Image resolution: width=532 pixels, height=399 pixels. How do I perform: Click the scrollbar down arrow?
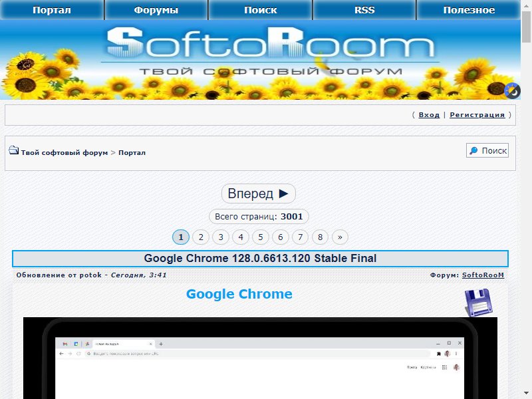point(526,392)
